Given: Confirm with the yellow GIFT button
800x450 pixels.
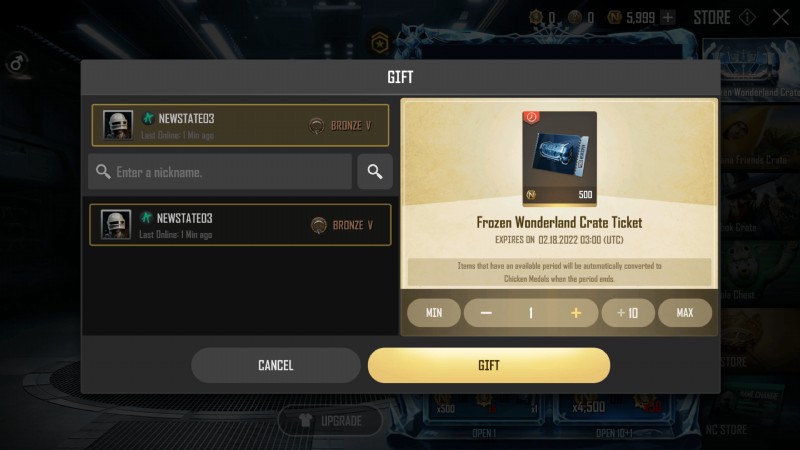Looking at the screenshot, I should pos(489,365).
